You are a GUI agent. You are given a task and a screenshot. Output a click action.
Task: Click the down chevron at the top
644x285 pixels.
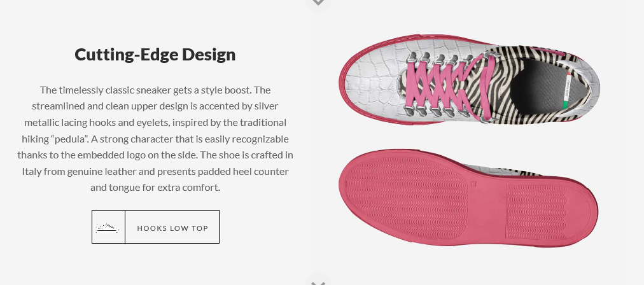click(x=319, y=3)
